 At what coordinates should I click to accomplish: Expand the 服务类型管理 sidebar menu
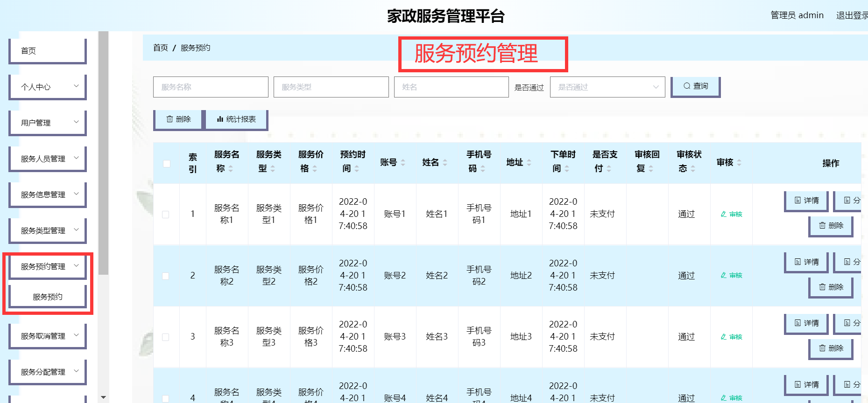pos(48,230)
